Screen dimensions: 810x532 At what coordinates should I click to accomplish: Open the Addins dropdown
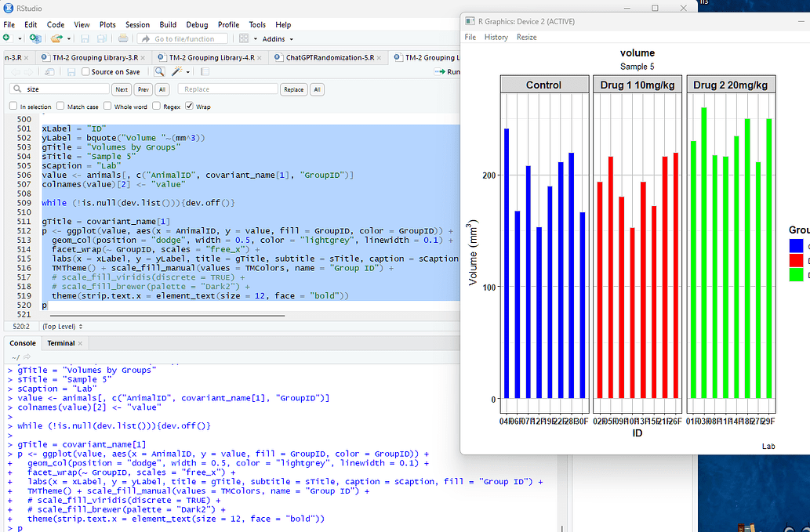point(276,38)
